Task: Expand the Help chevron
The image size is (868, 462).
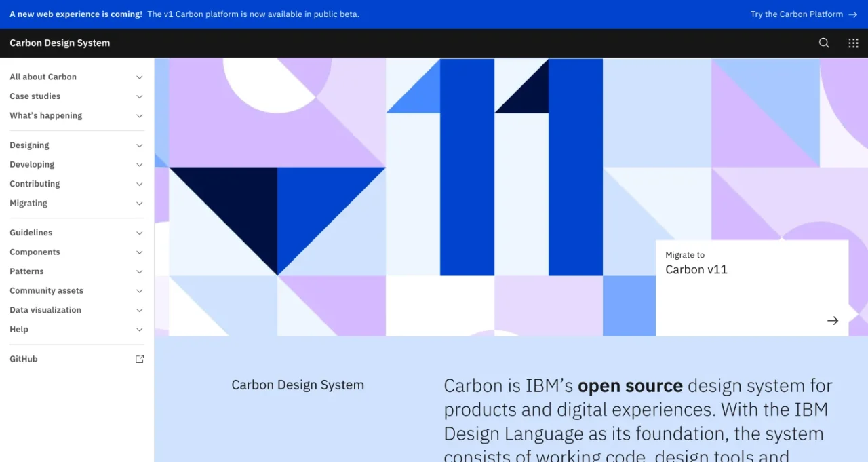Action: tap(140, 330)
